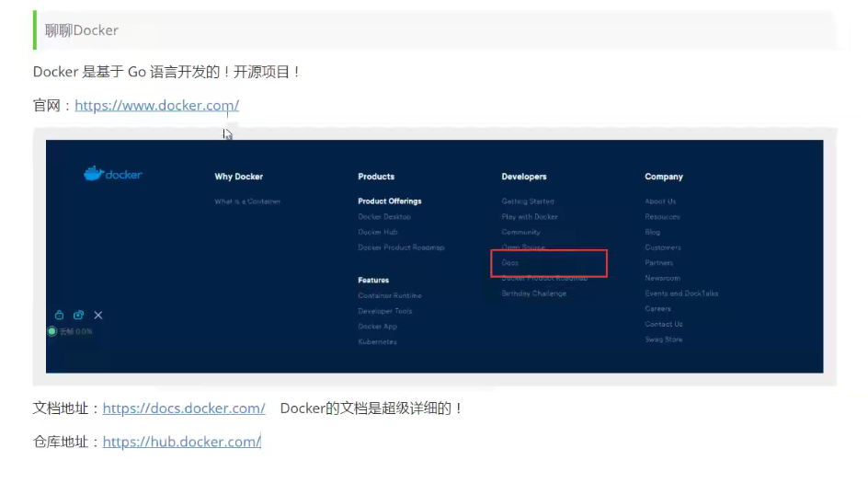Image resolution: width=868 pixels, height=483 pixels.
Task: Click 'Open Source' footer link
Action: tap(523, 247)
